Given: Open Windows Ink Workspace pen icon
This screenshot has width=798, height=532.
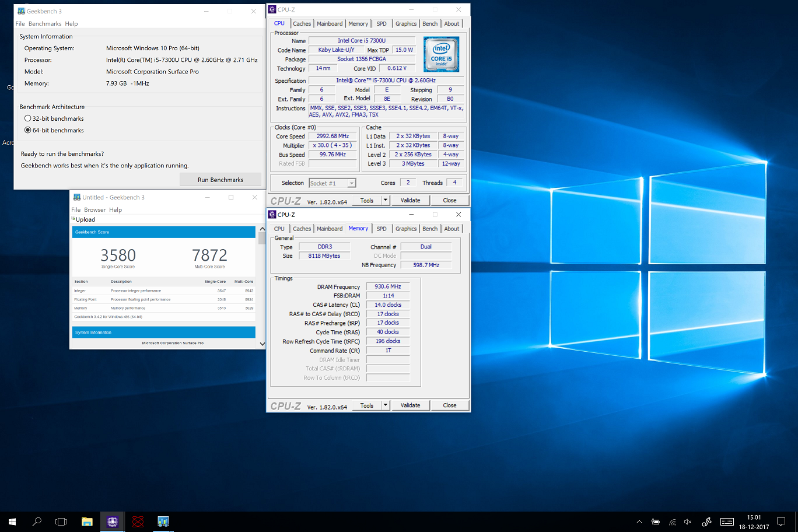Looking at the screenshot, I should click(706, 522).
